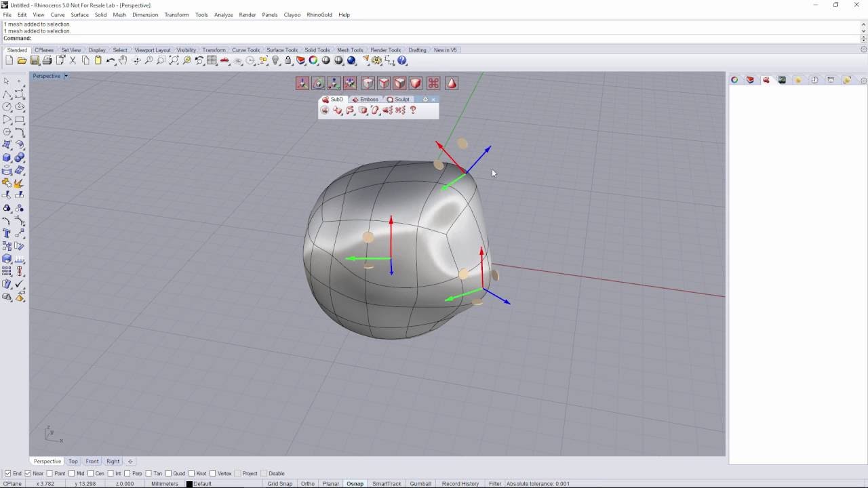Enable the Cen osnap checkbox
This screenshot has height=488, width=868.
91,474
